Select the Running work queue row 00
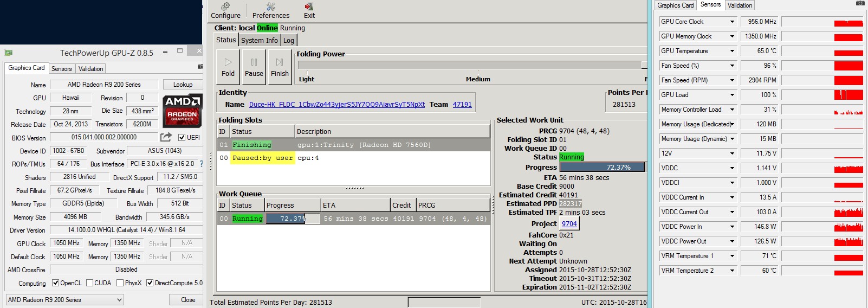The width and height of the screenshot is (868, 308). coord(353,219)
